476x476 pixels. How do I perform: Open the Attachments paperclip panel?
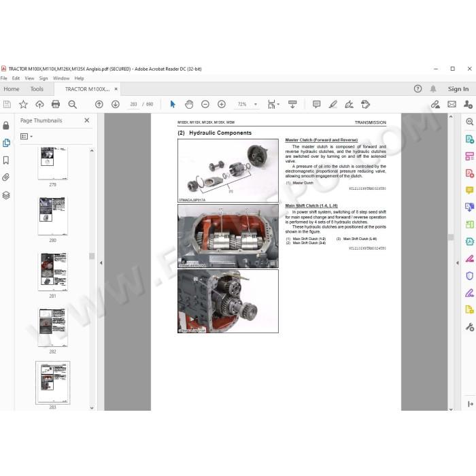[x=6, y=177]
